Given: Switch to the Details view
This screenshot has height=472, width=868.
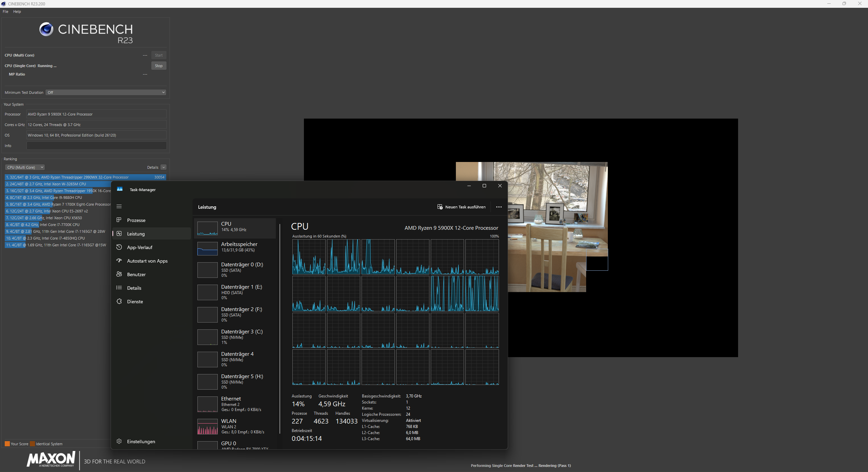Looking at the screenshot, I should pyautogui.click(x=134, y=288).
